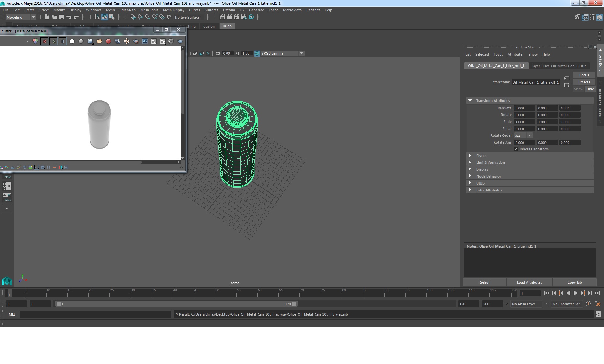Screen dimensions: 604x364
Task: Click the STOP render icon in frame buffer
Action: click(171, 41)
